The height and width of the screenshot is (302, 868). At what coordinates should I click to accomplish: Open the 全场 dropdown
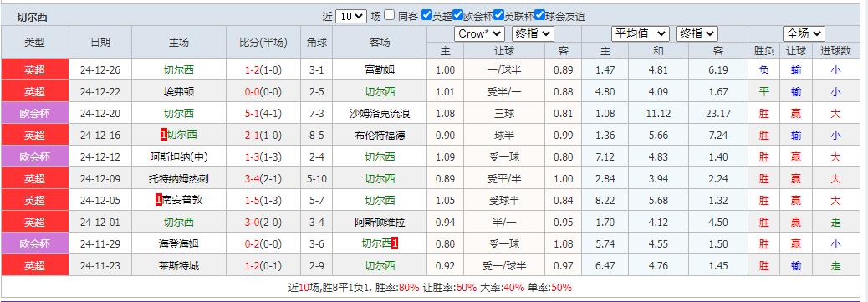coord(804,33)
